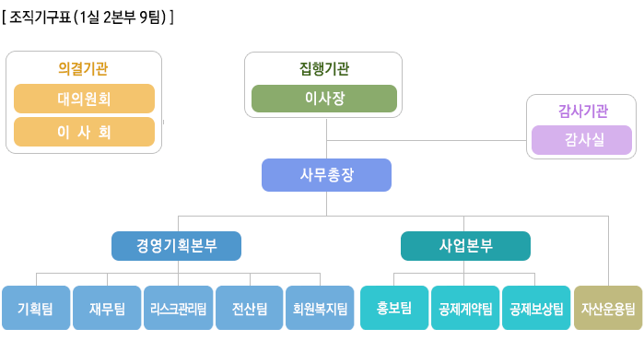This screenshot has height=352, width=644.
Task: Click the 감사기관 heading
Action: tap(583, 111)
